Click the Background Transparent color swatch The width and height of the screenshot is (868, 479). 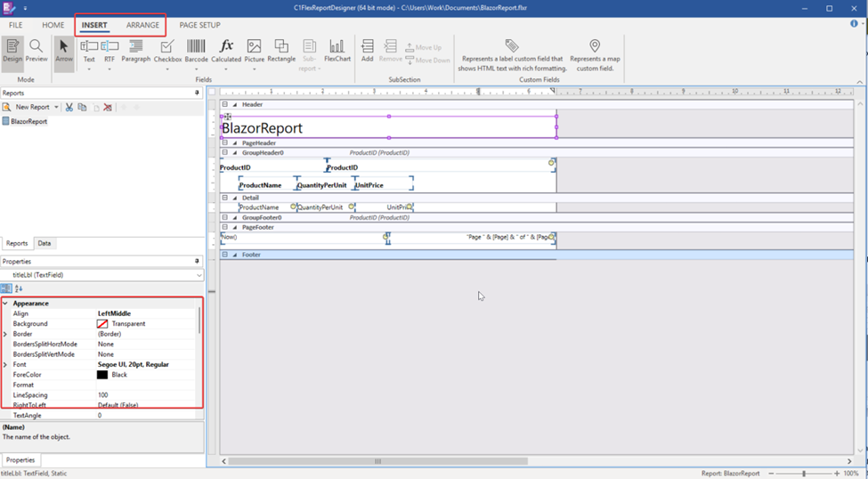click(102, 324)
